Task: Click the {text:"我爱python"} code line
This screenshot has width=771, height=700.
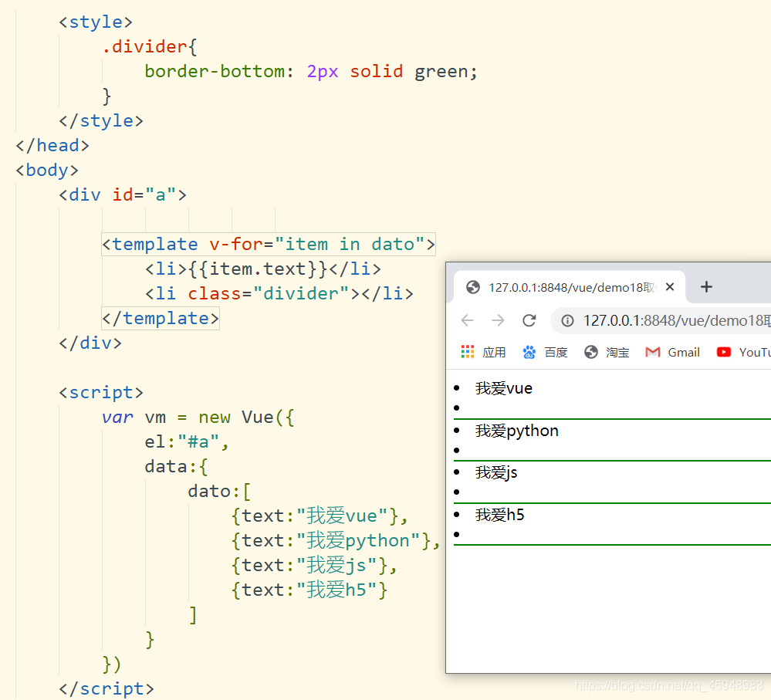Action: 336,540
